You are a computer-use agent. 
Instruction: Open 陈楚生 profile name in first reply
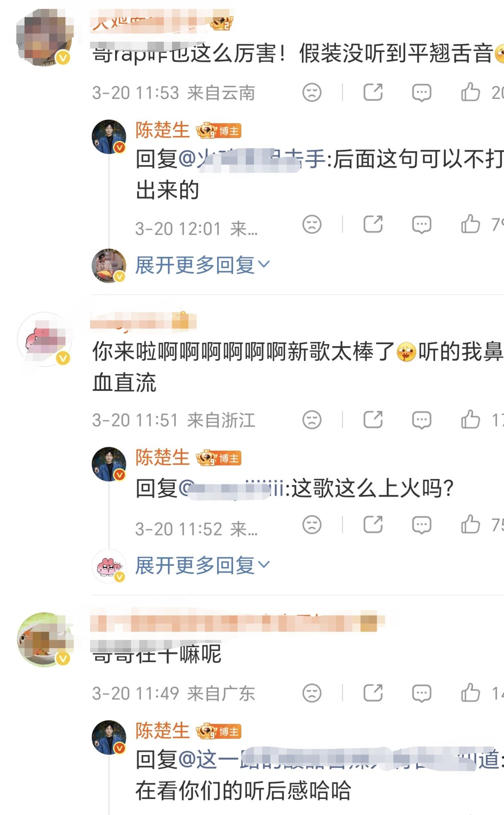point(162,130)
